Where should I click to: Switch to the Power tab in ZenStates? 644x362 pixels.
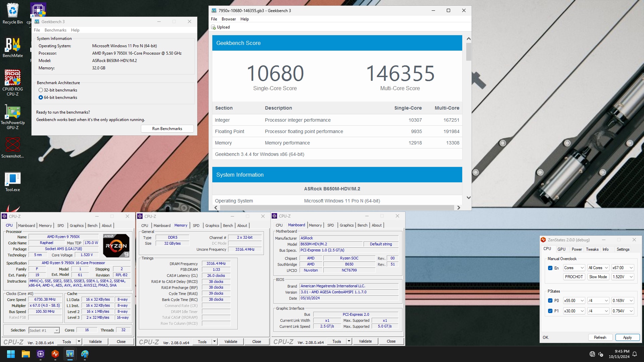click(577, 249)
